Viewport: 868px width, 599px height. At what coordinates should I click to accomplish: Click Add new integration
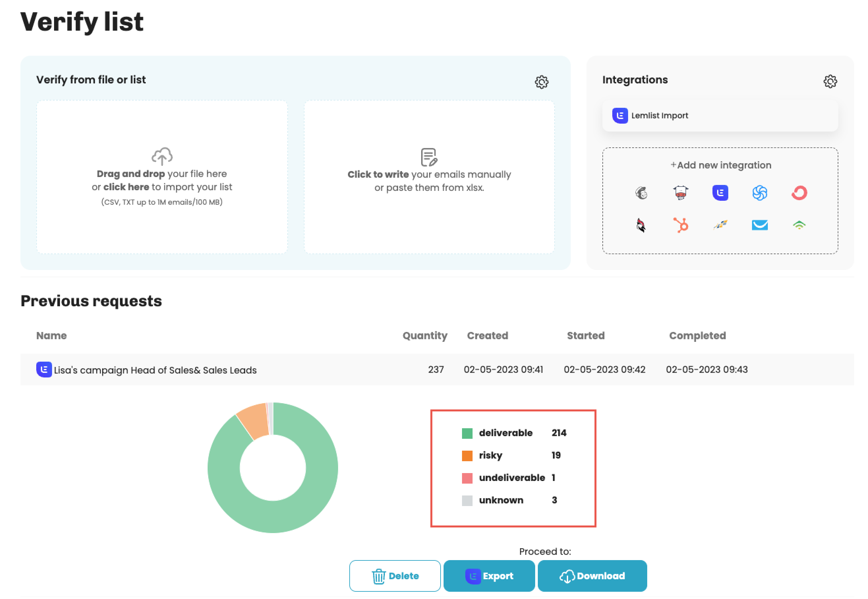(x=721, y=165)
